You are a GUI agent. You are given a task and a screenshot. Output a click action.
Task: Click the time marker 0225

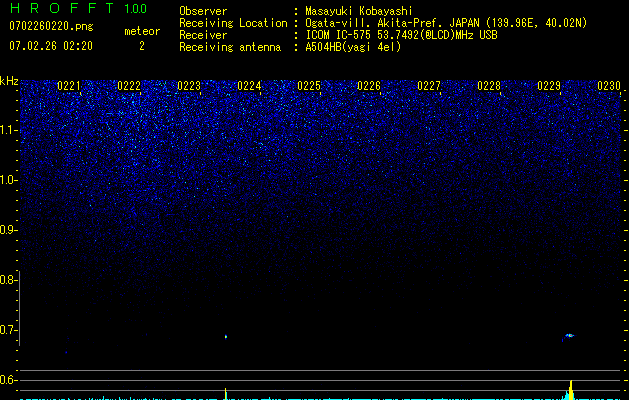pos(309,86)
